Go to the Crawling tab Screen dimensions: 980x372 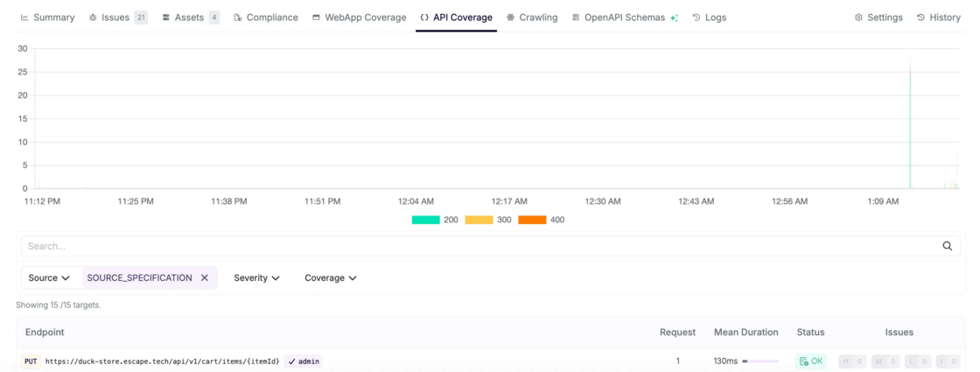pos(531,18)
